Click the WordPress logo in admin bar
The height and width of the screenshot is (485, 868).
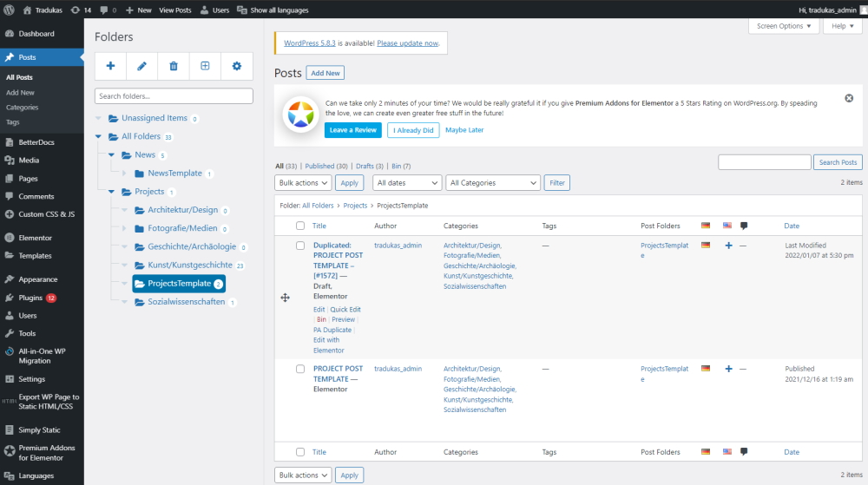(x=9, y=10)
